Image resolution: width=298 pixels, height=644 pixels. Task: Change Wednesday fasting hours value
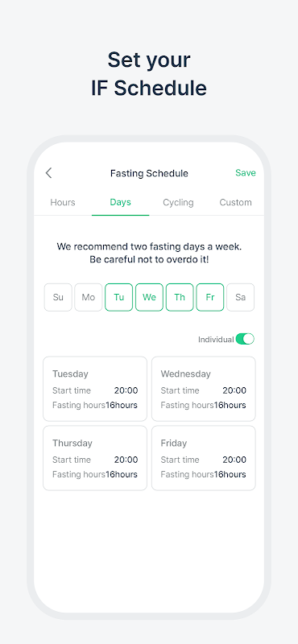coord(230,406)
